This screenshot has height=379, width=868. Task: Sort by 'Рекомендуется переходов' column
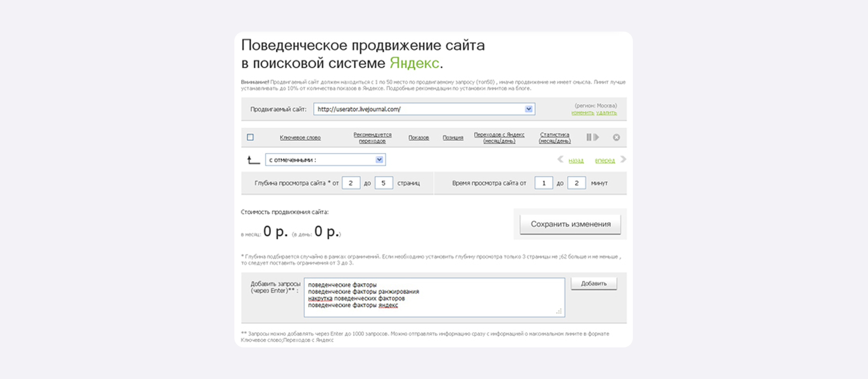click(372, 138)
